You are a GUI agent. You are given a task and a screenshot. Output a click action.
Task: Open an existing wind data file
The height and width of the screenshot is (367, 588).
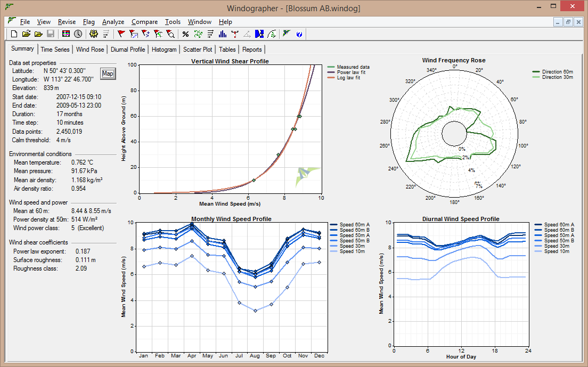(x=26, y=34)
